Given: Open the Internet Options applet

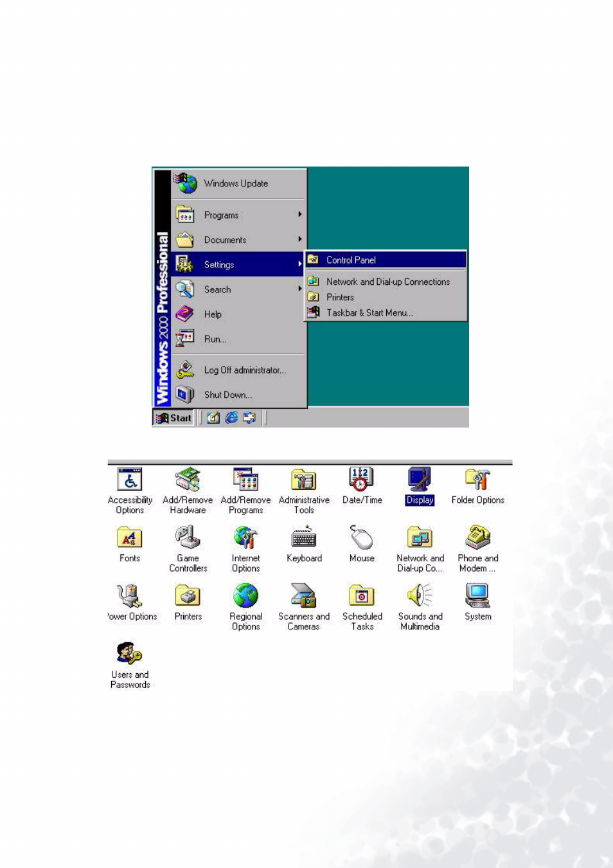Looking at the screenshot, I should [246, 549].
